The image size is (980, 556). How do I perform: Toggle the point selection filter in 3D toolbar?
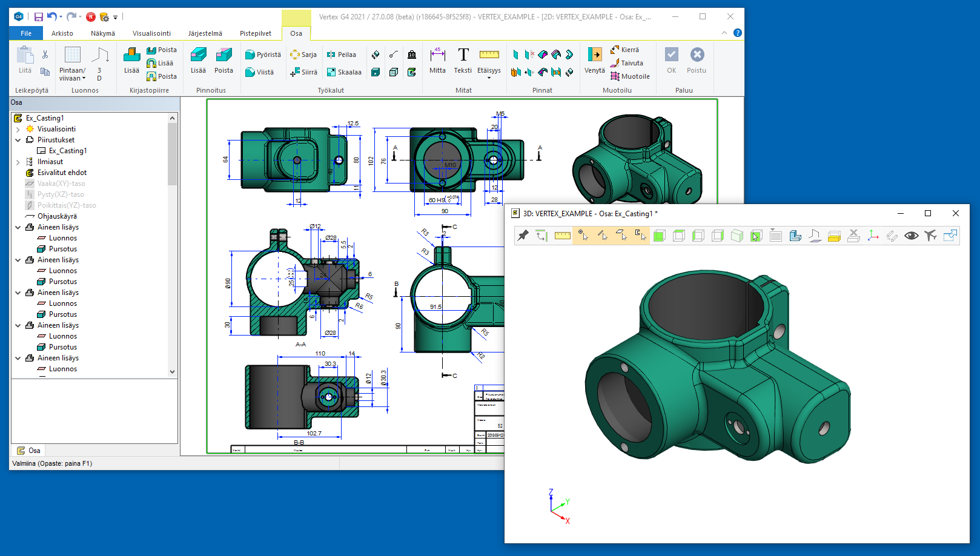(583, 236)
